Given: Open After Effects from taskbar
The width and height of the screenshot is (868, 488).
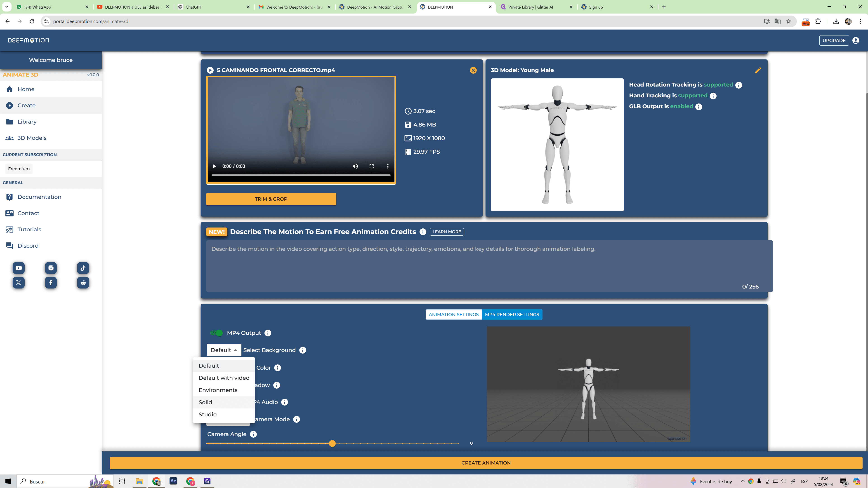Looking at the screenshot, I should [173, 481].
